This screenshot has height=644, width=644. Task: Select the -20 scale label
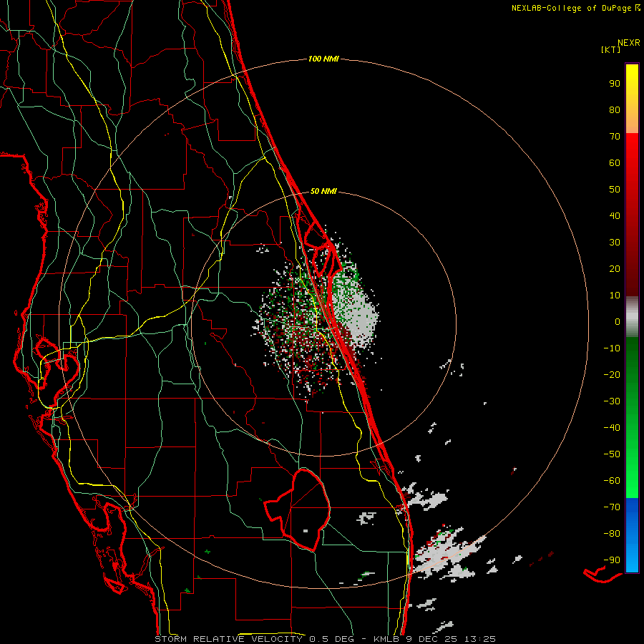coord(612,374)
